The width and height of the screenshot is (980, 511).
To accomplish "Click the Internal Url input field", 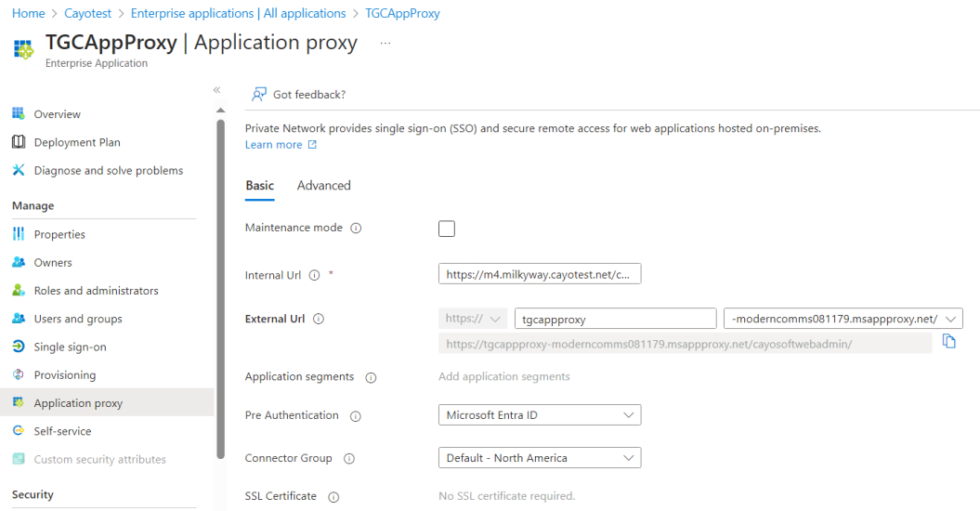I will point(540,273).
